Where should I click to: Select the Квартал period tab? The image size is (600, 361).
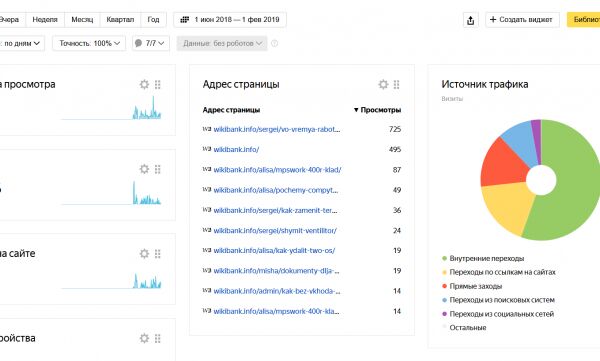(x=120, y=20)
